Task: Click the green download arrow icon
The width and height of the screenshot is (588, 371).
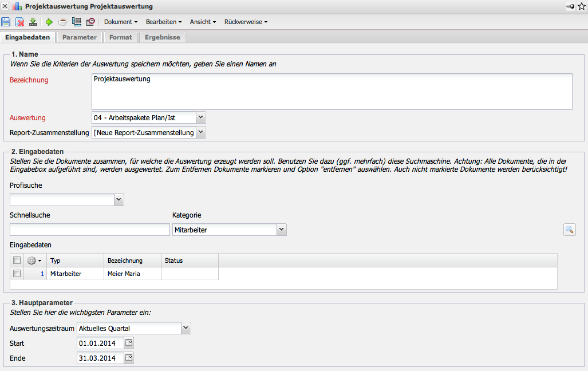Action: [33, 22]
